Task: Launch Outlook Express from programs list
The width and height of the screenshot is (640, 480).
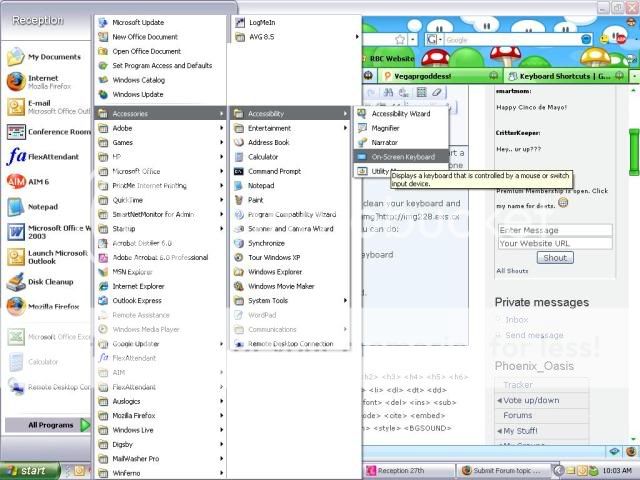Action: pyautogui.click(x=160, y=300)
